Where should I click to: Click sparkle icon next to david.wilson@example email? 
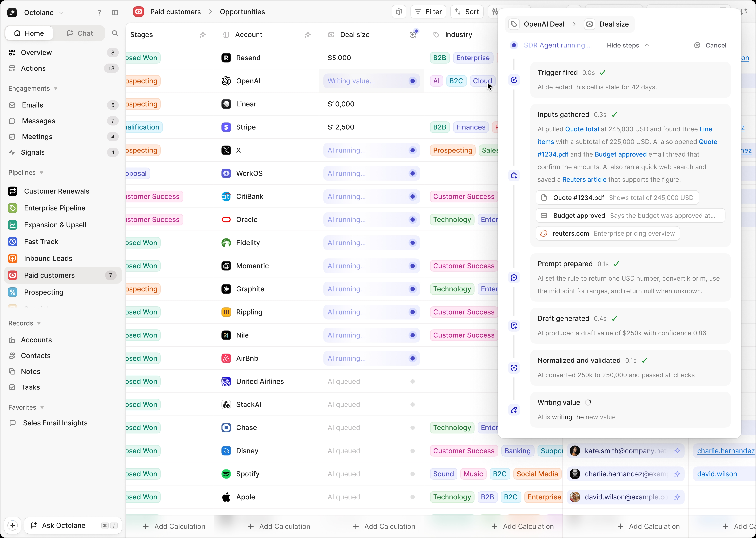[677, 497]
